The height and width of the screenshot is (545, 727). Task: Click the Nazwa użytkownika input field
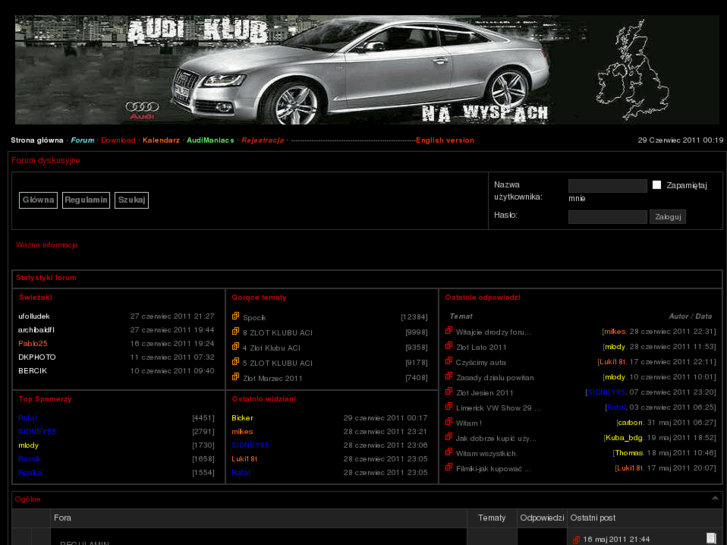pos(607,186)
